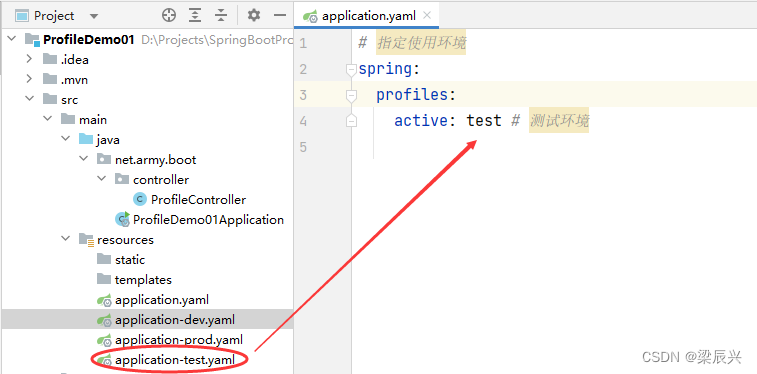Click the Collapse All icon in the Project toolbar

(221, 15)
